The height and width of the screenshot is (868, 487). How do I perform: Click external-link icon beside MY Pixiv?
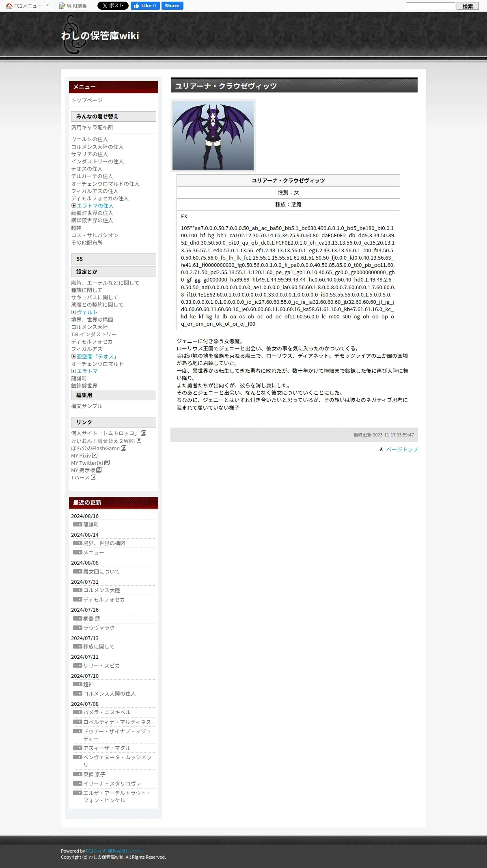click(x=95, y=455)
